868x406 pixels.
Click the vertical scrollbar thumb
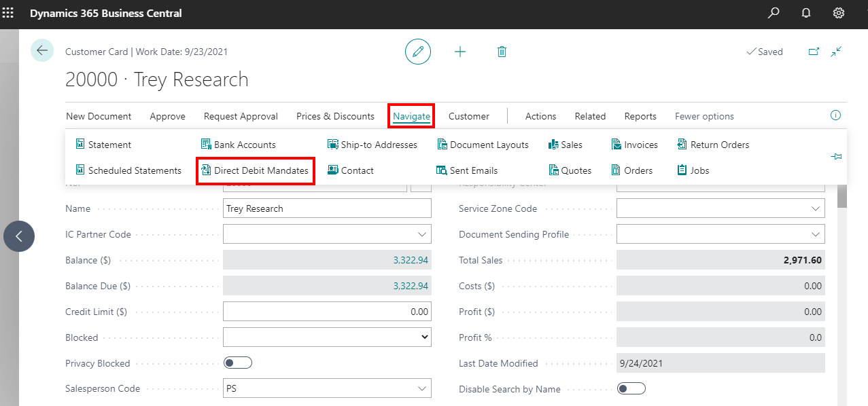(x=843, y=196)
